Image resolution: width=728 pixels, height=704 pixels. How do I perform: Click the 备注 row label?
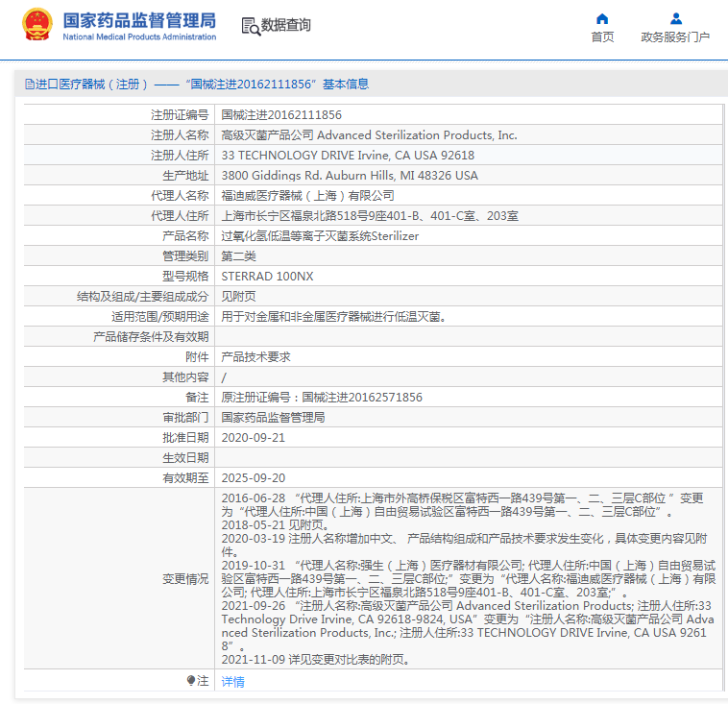pos(197,398)
